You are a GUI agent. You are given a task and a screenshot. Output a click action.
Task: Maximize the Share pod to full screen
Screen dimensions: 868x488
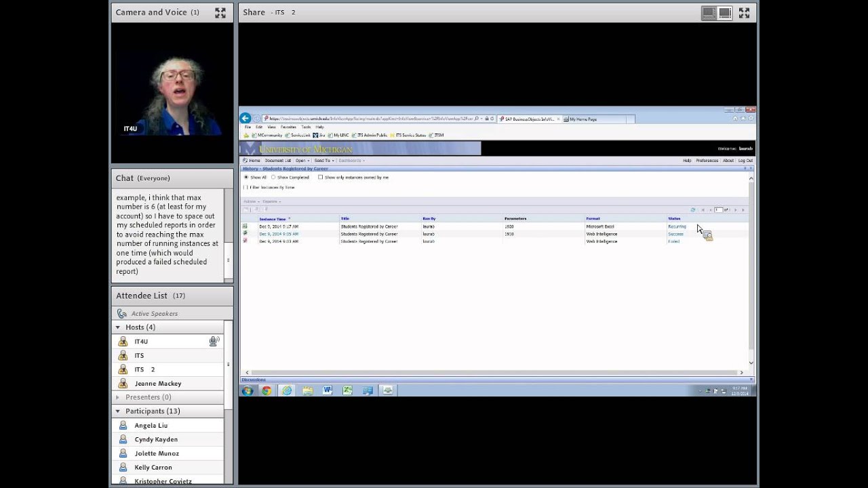click(744, 12)
